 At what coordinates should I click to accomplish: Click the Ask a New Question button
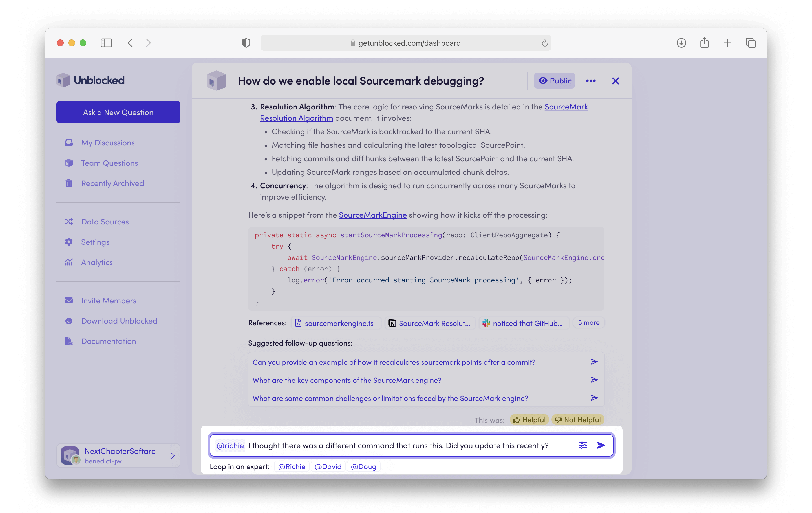[x=118, y=112]
